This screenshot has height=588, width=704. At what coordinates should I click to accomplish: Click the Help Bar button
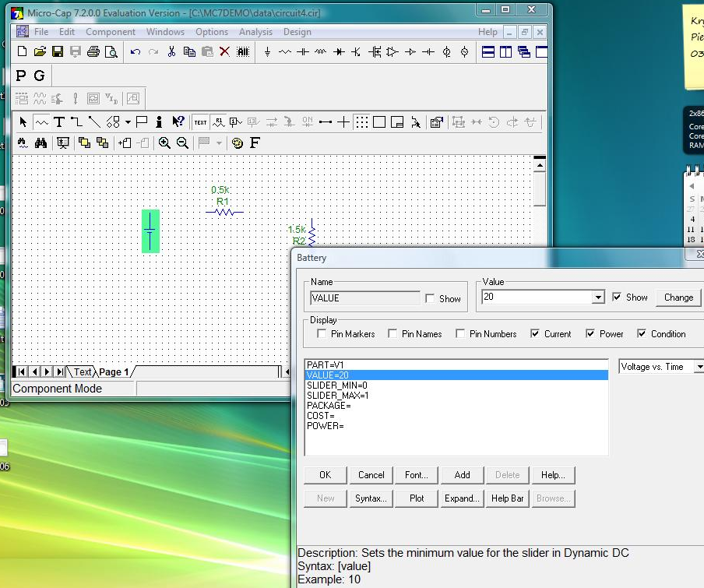507,498
